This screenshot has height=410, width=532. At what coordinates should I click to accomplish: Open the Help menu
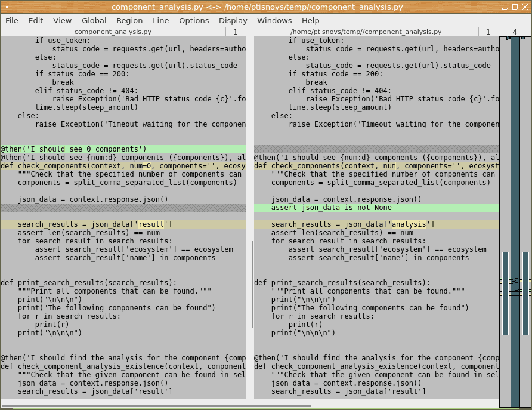tap(311, 21)
